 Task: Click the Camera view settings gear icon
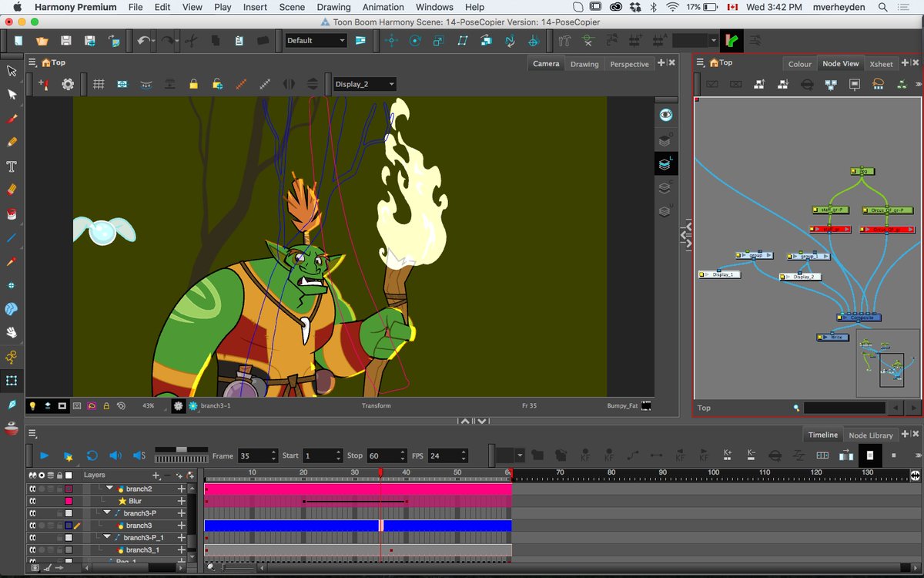tap(68, 84)
